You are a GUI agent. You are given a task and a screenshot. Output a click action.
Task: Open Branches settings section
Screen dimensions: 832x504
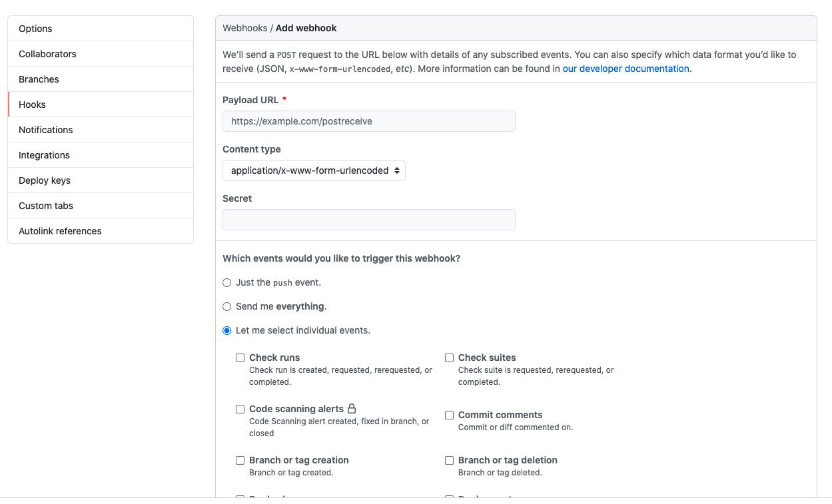[x=39, y=79]
